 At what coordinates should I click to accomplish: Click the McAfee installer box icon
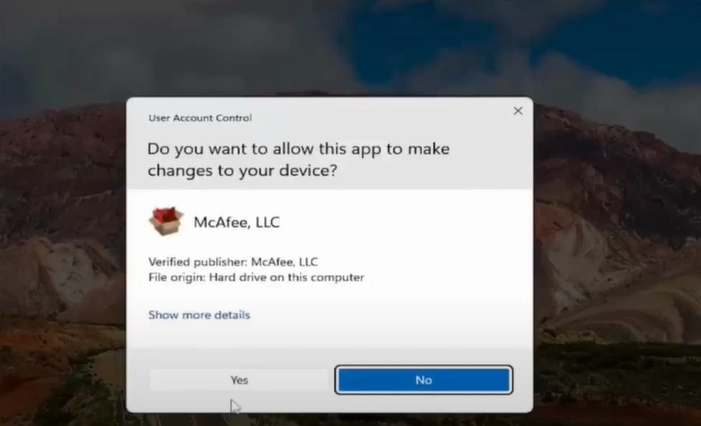(x=166, y=221)
